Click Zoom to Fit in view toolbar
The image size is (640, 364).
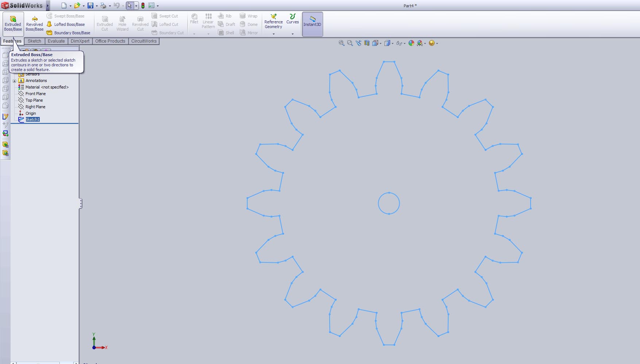click(x=341, y=43)
